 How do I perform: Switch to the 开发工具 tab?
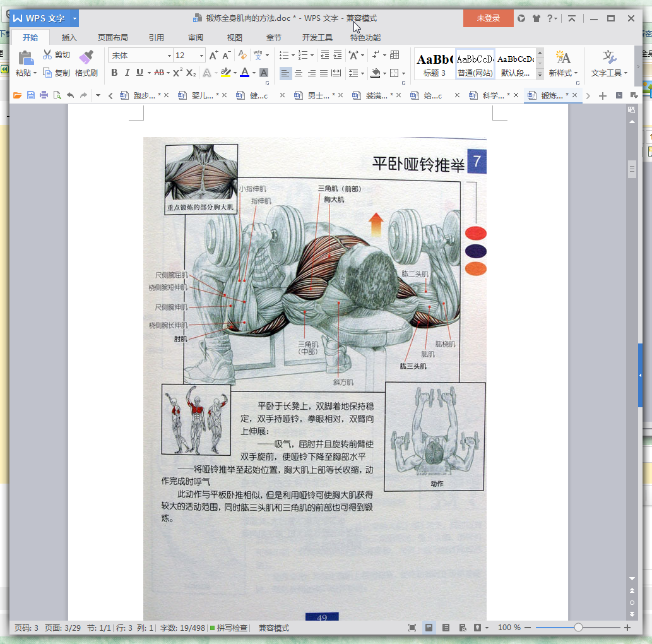tap(317, 37)
